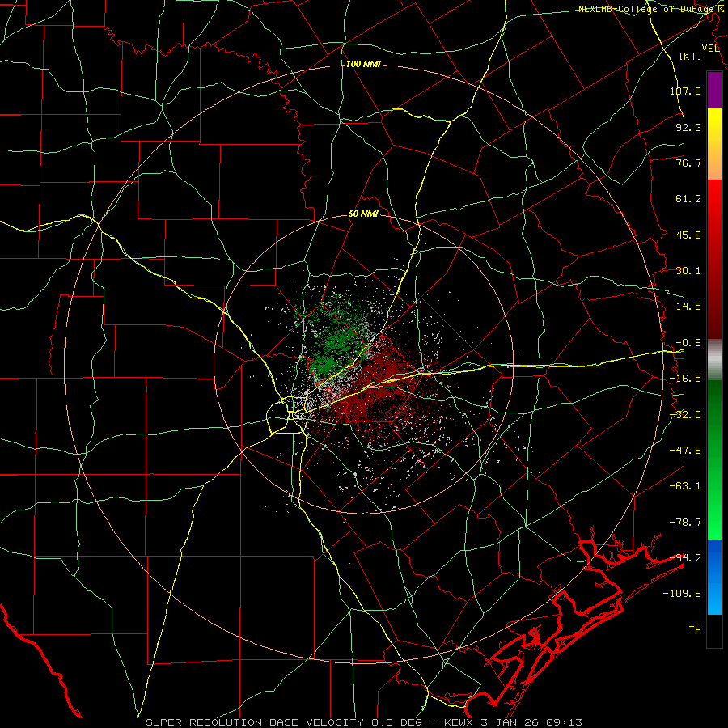Click the 76.7 value on velocity scale
The width and height of the screenshot is (728, 728).
(688, 163)
